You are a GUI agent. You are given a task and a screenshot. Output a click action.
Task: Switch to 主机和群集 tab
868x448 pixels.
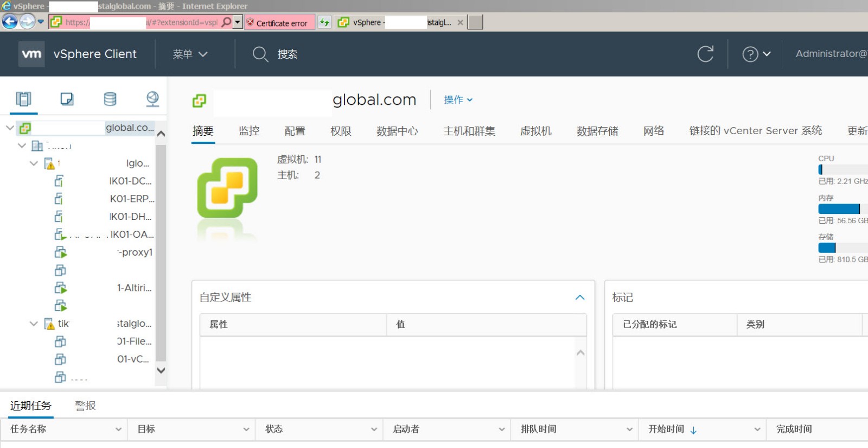point(469,131)
